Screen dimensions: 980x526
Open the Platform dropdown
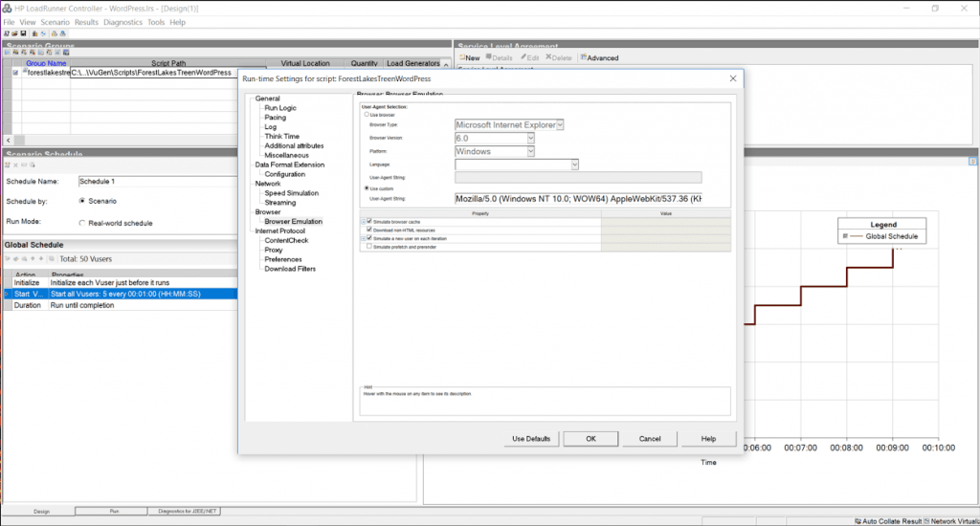point(530,151)
